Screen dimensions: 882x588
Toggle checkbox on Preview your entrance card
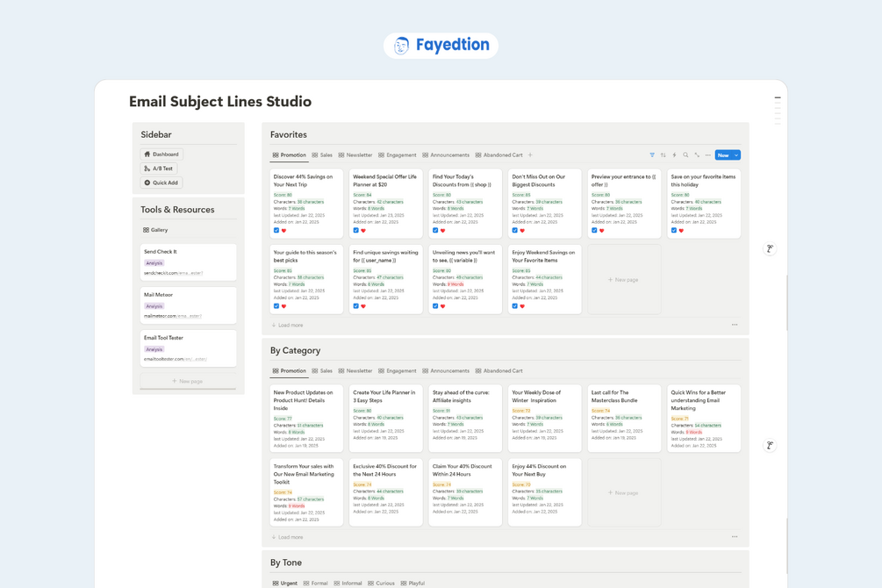[x=594, y=230]
